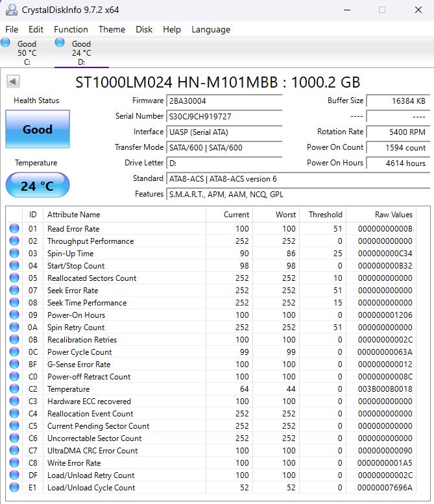Screen dimensions: 434x504
Task: Click the drive model title ST1000LM024
Action: click(217, 82)
